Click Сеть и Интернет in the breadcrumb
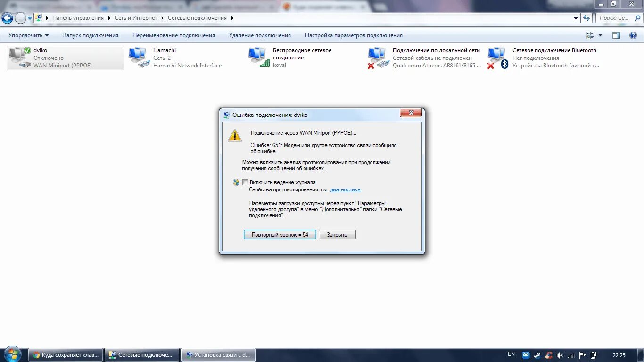 coord(136,18)
